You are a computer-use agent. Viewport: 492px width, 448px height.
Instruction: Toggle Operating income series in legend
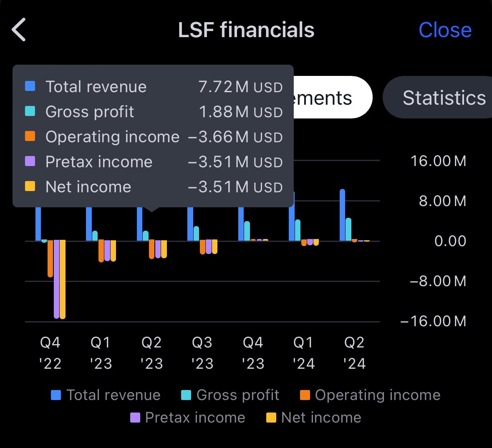pyautogui.click(x=370, y=395)
